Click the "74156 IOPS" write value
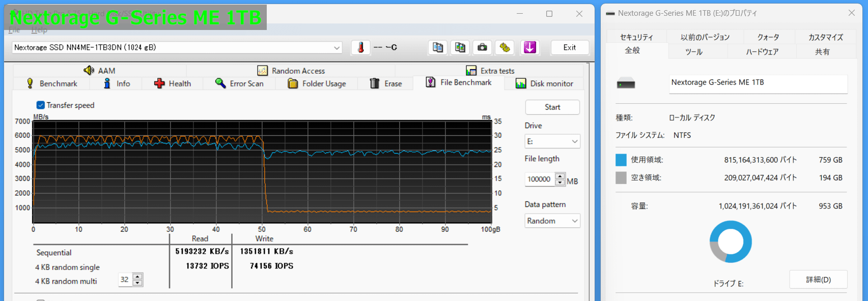868x301 pixels. pos(271,266)
